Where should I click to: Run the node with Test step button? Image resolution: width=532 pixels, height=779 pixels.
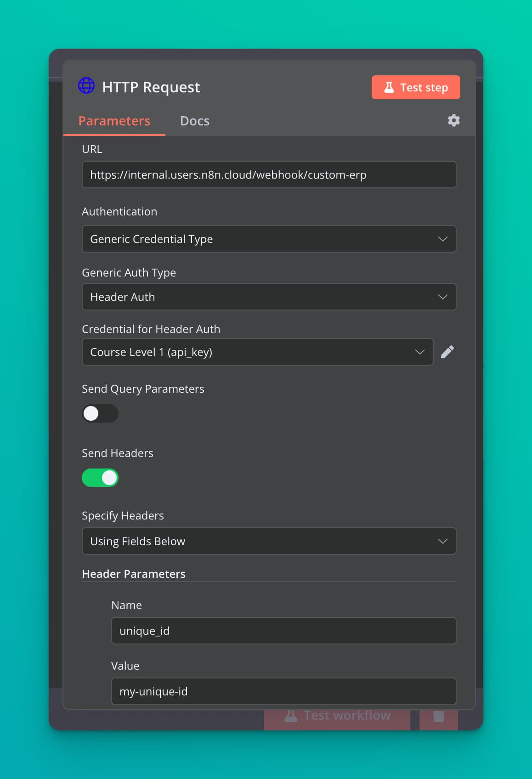pos(416,87)
